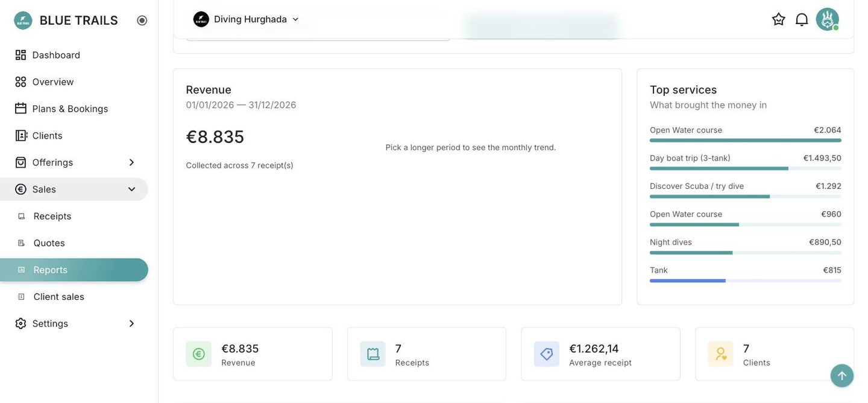Image resolution: width=868 pixels, height=403 pixels.
Task: Click the Client sales submenu icon
Action: 21,296
